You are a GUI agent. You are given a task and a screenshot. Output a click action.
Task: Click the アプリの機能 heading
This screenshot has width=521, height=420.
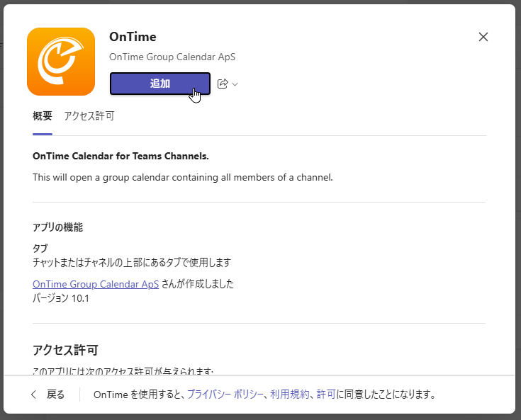57,227
